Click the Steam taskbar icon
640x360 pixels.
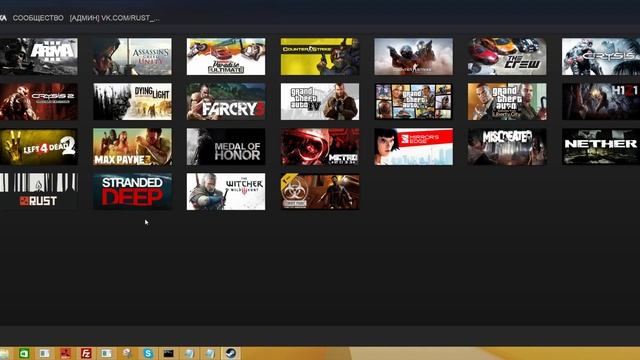[x=231, y=353]
